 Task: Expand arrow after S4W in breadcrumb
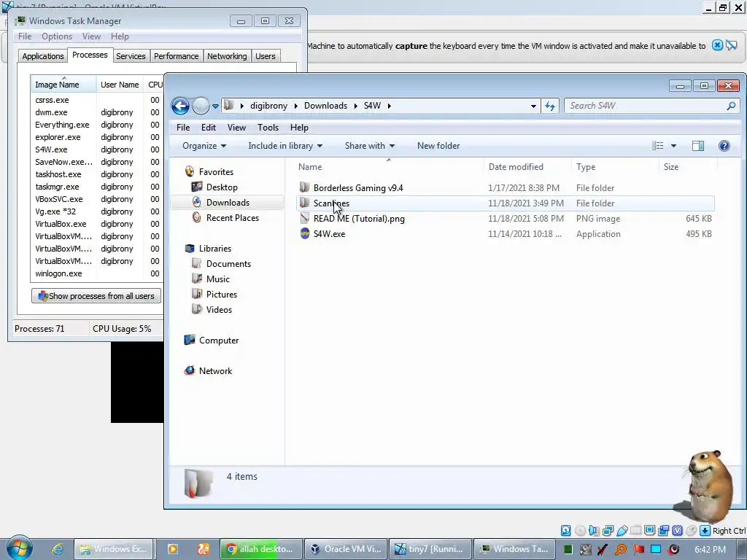click(x=390, y=106)
